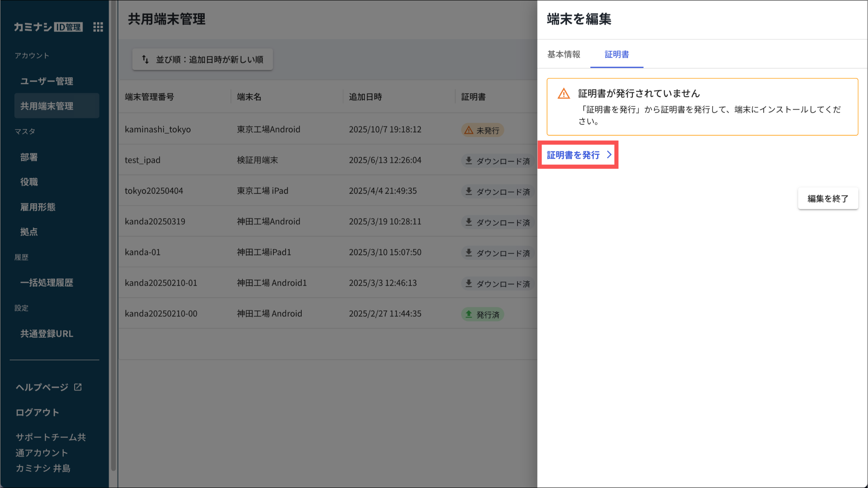
Task: Click ダウンロード済 badge in kanda-01 row
Action: pos(498,253)
